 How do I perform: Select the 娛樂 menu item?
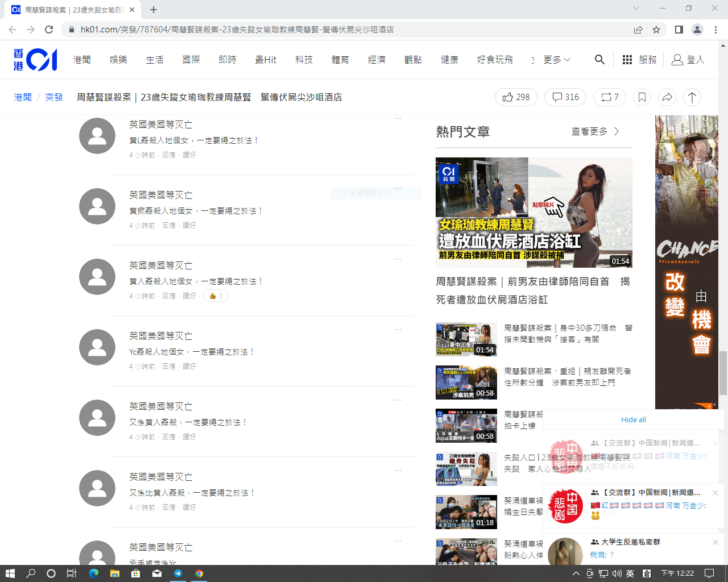click(118, 60)
